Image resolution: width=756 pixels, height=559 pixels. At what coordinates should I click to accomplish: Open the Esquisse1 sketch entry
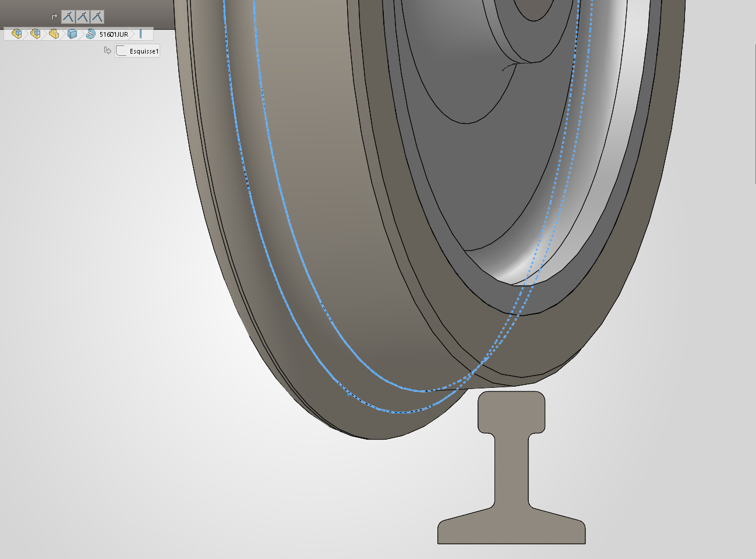coord(143,51)
